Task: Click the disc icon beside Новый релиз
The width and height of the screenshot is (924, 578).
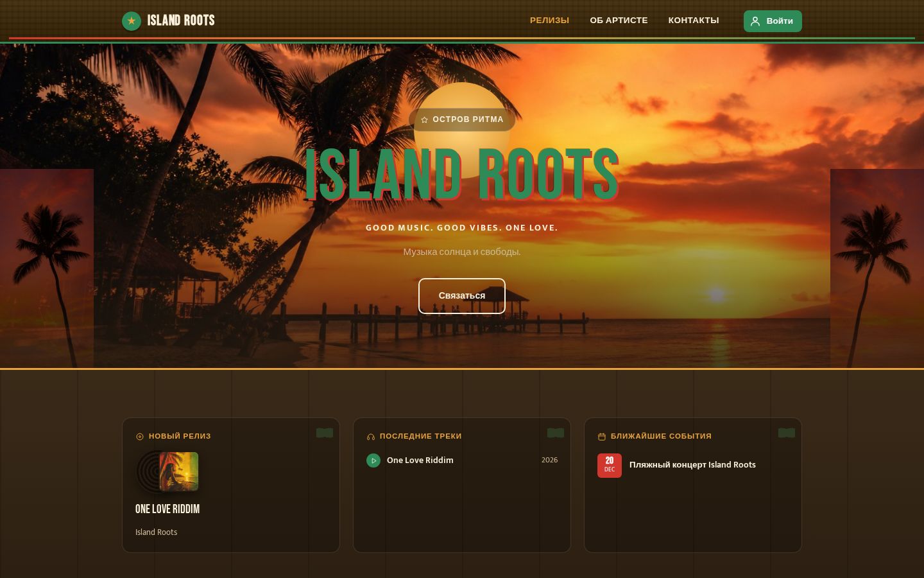Action: (140, 437)
